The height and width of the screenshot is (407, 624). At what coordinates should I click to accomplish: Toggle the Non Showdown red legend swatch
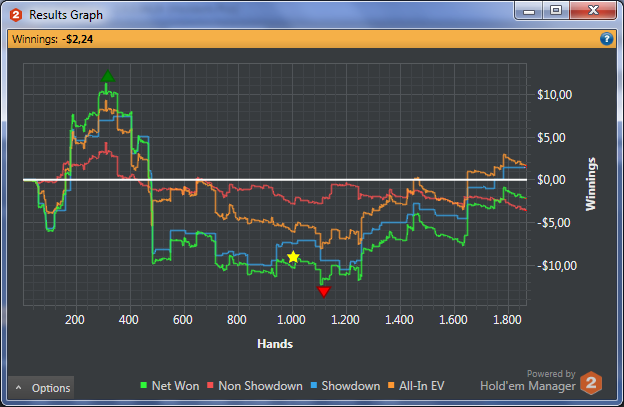pyautogui.click(x=211, y=385)
